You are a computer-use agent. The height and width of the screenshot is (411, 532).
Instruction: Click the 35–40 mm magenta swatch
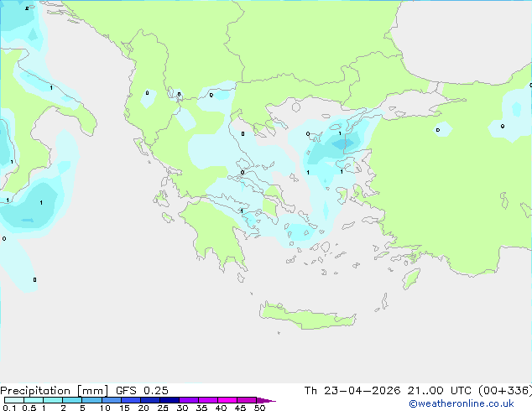[208, 400]
